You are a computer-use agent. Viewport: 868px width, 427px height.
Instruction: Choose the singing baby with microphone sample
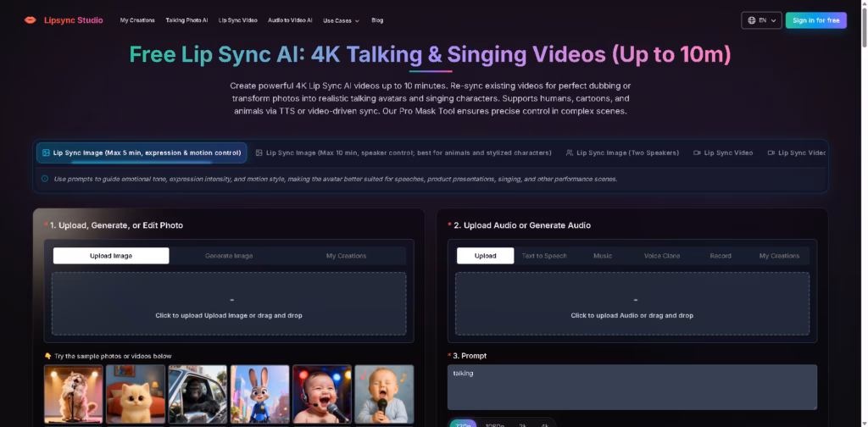click(x=384, y=394)
